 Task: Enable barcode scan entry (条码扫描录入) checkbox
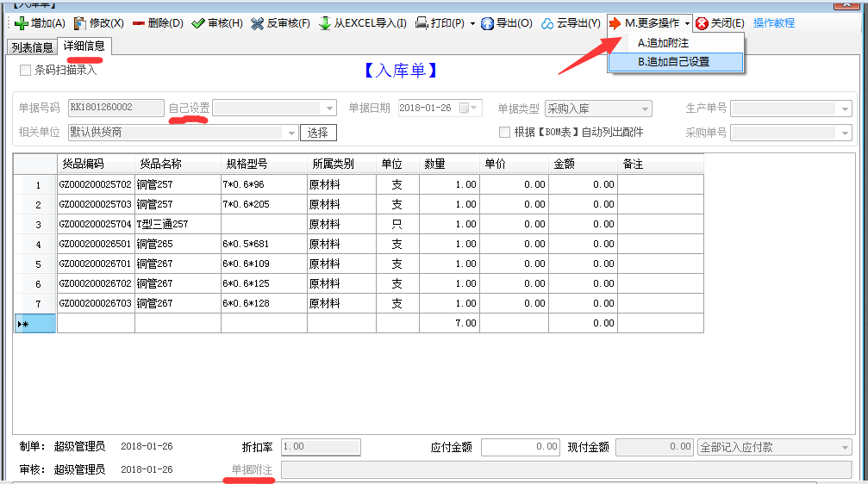click(x=25, y=70)
